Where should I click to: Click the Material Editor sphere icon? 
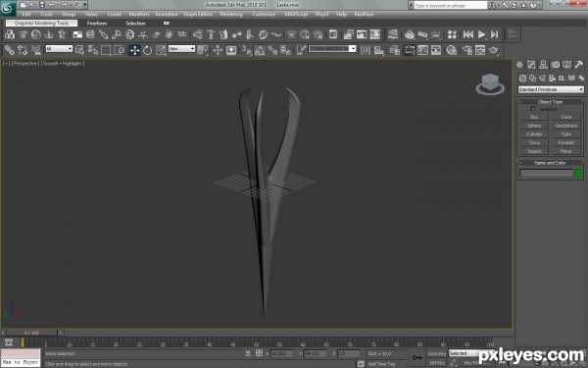coord(452,50)
